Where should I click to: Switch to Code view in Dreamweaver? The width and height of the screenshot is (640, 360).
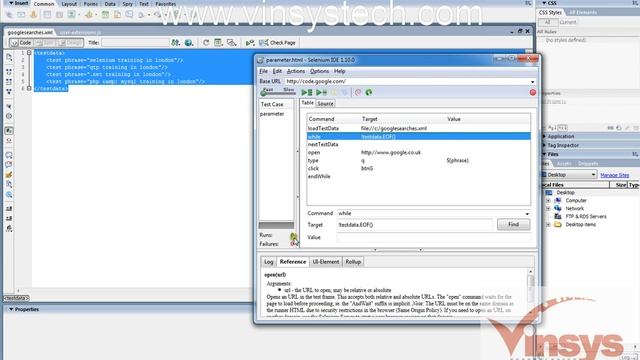[21, 43]
